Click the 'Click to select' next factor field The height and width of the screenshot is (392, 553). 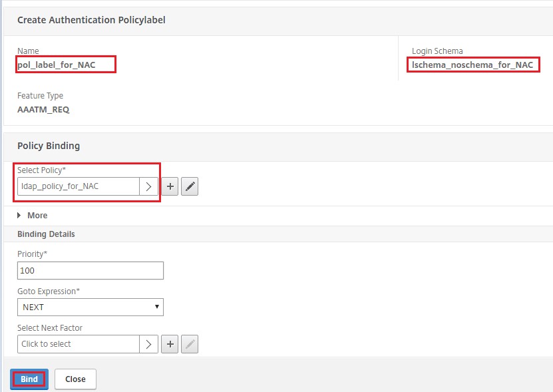(79, 344)
